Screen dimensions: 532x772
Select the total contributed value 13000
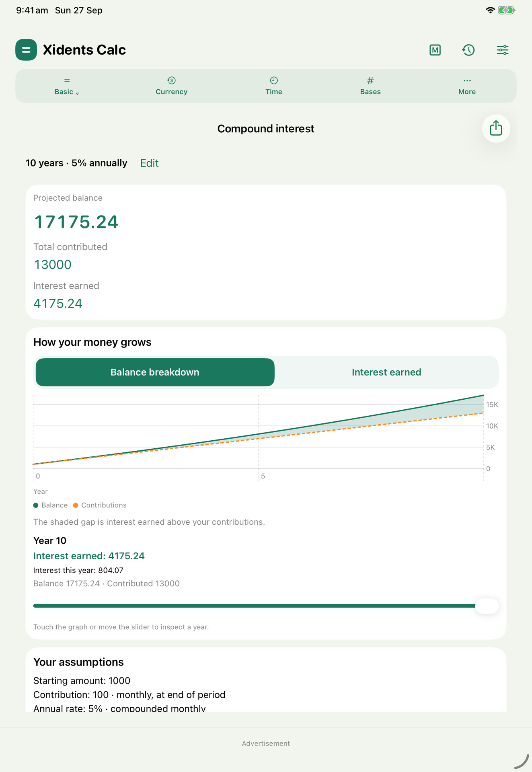point(53,265)
